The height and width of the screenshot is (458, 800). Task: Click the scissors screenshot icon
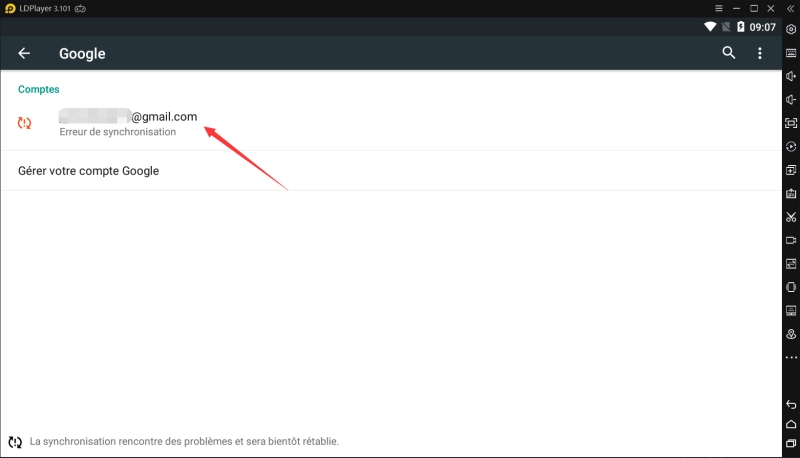click(791, 217)
